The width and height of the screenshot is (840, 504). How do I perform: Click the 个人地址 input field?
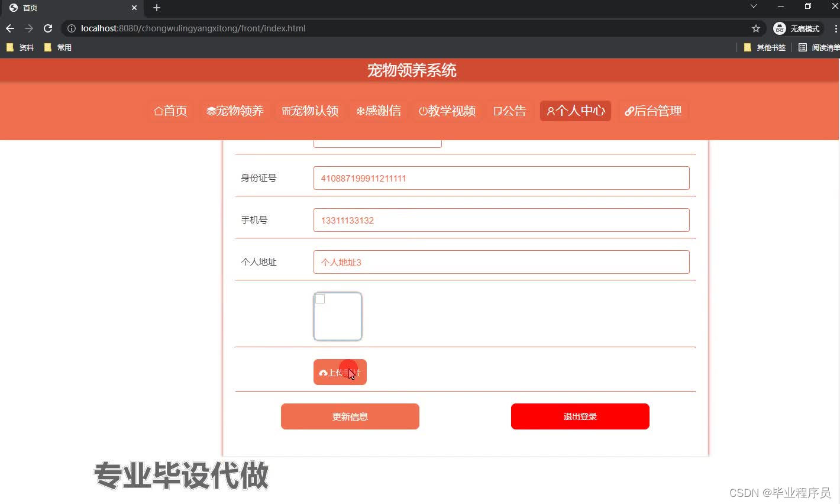pyautogui.click(x=501, y=262)
